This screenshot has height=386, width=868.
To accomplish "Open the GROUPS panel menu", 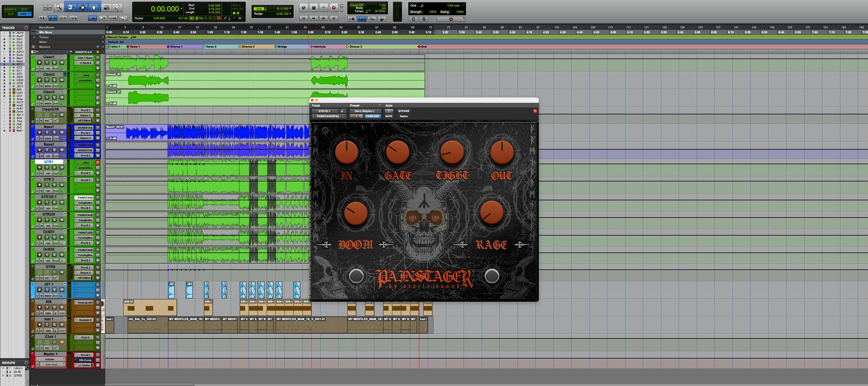I will pos(26,363).
